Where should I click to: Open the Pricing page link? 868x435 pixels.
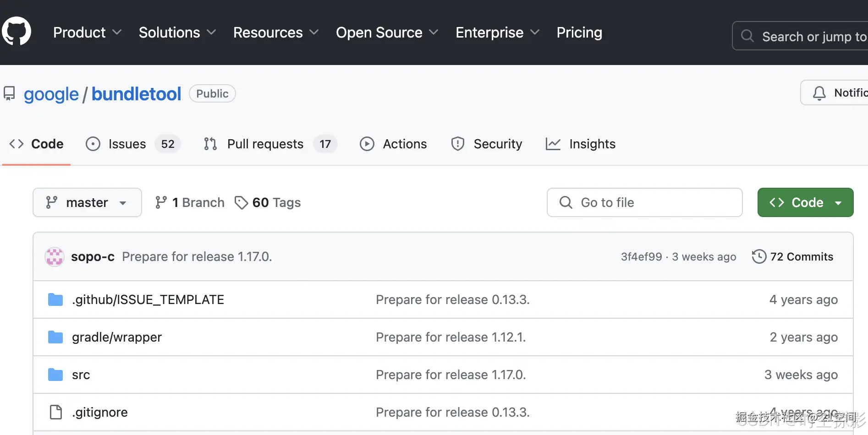coord(579,33)
